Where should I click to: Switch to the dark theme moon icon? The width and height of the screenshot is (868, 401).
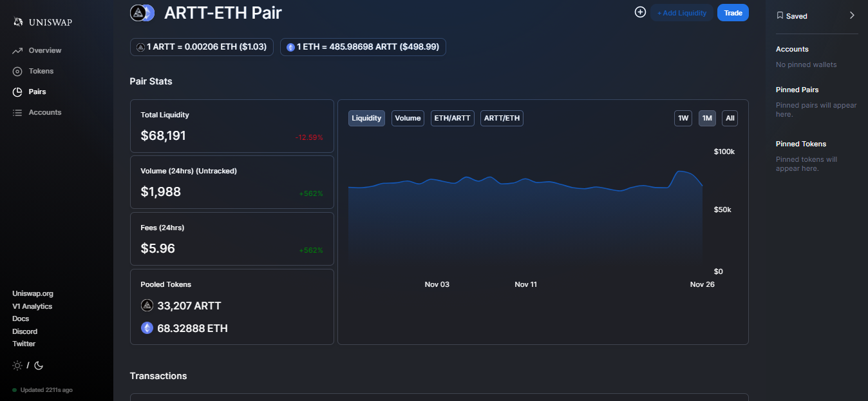(39, 366)
